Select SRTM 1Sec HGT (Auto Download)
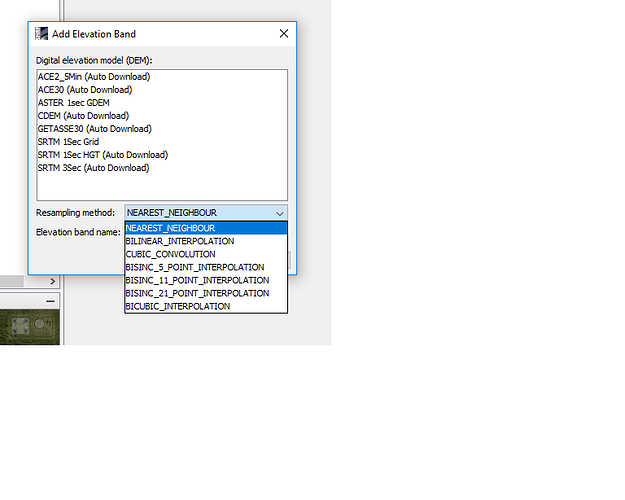The height and width of the screenshot is (500, 625). [162, 155]
